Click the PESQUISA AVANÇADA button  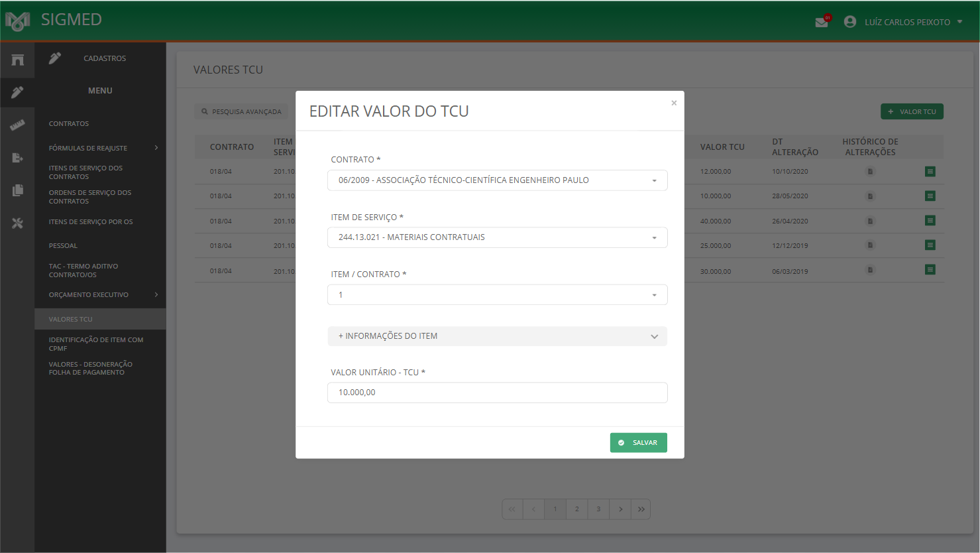pos(241,111)
